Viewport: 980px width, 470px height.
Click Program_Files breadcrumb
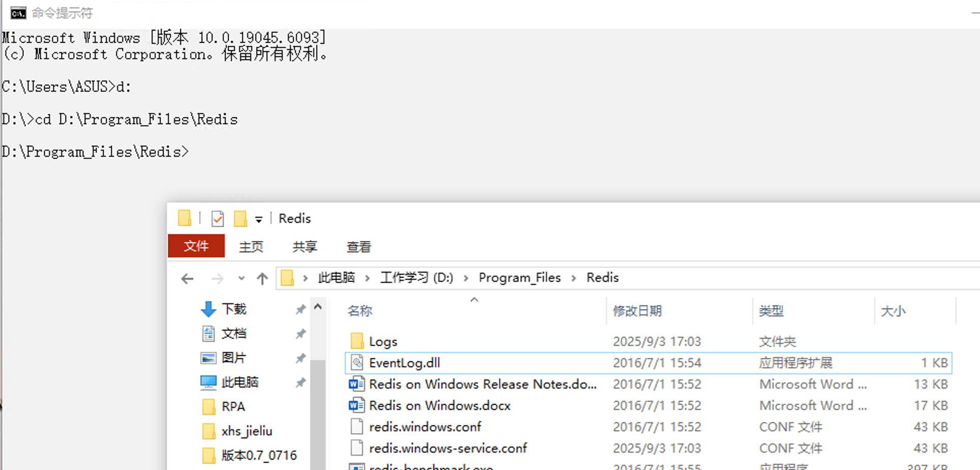point(519,277)
